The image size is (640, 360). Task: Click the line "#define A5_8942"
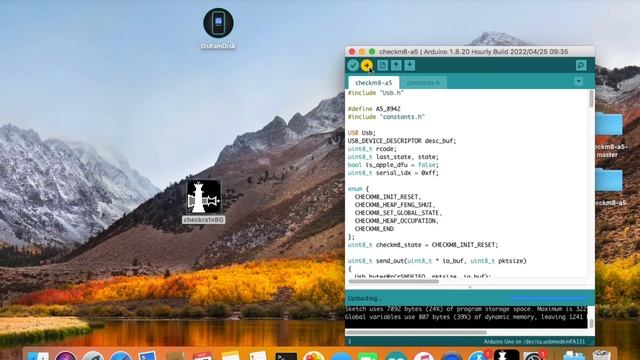click(x=374, y=109)
